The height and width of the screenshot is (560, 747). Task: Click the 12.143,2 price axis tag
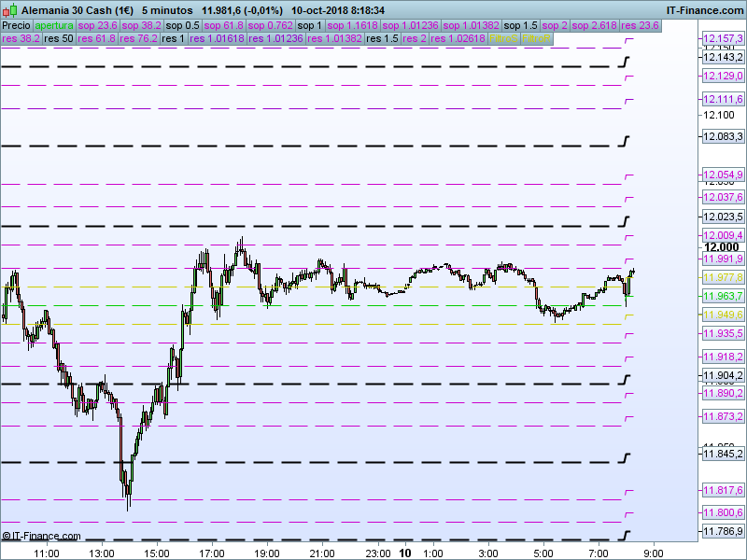[723, 57]
